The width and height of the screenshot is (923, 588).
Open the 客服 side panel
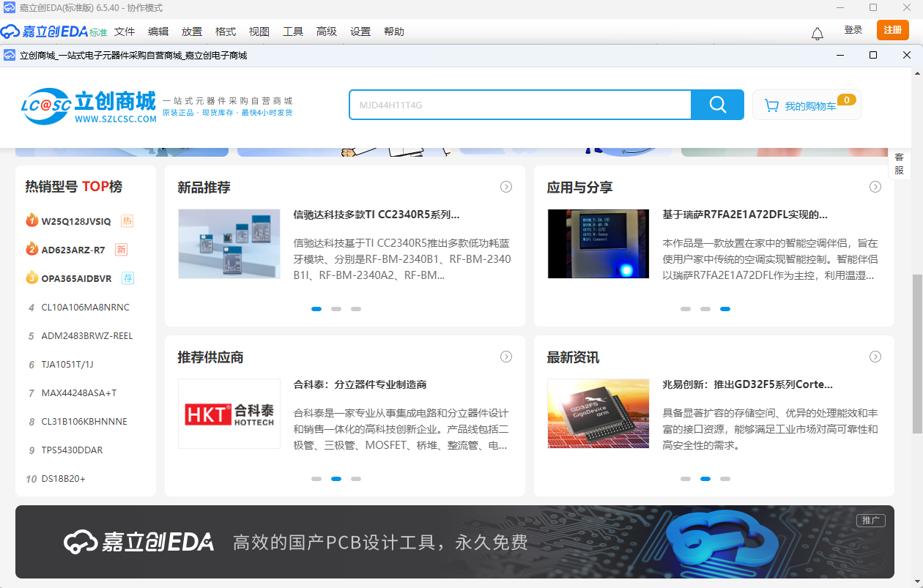(x=900, y=163)
